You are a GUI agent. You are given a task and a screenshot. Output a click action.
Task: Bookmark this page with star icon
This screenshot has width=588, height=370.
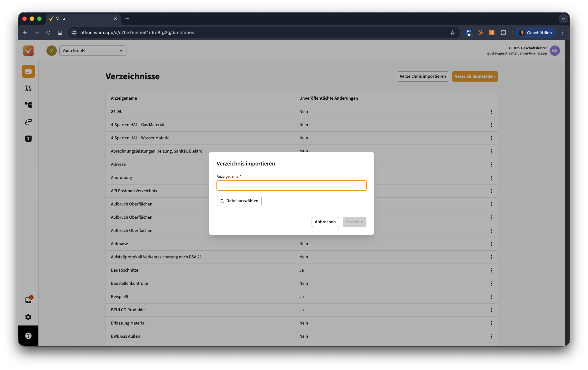click(453, 33)
